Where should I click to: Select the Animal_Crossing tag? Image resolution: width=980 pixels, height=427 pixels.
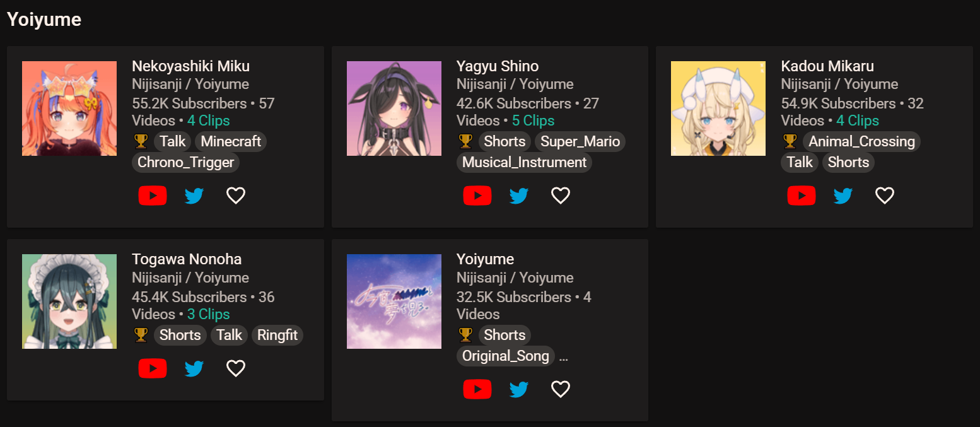861,141
